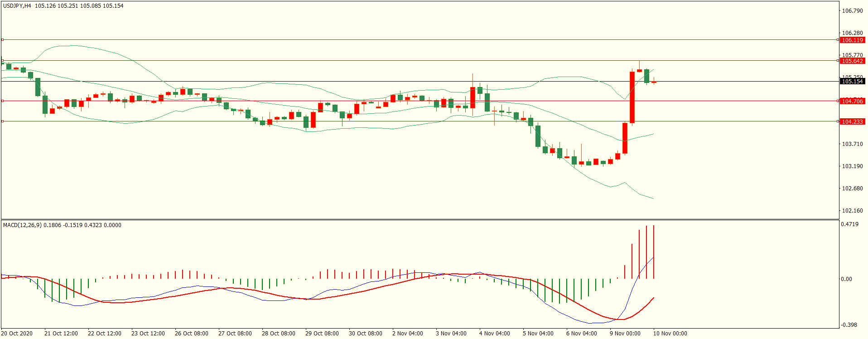This screenshot has width=868, height=339.
Task: Click the 29 Oct 08:00 time label
Action: 322,333
